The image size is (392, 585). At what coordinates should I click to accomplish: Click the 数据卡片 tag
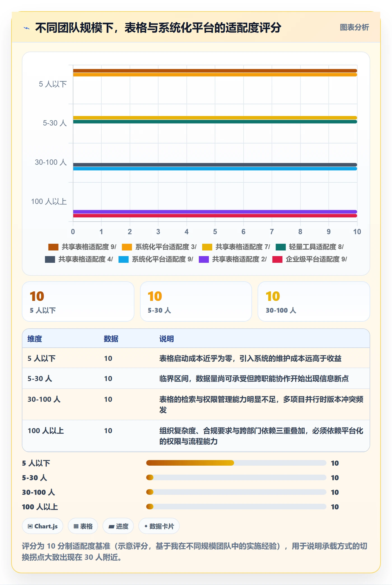(x=159, y=526)
